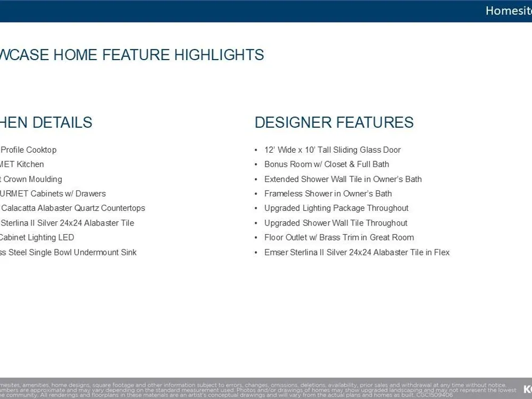Select '12' Wide x 10' Tall Sliding Glass Door'

tap(332, 150)
